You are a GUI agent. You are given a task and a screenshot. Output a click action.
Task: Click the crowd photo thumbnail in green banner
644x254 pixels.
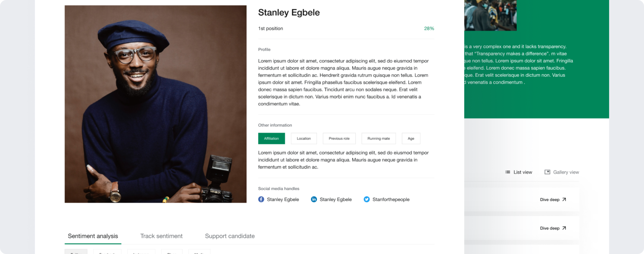point(490,15)
